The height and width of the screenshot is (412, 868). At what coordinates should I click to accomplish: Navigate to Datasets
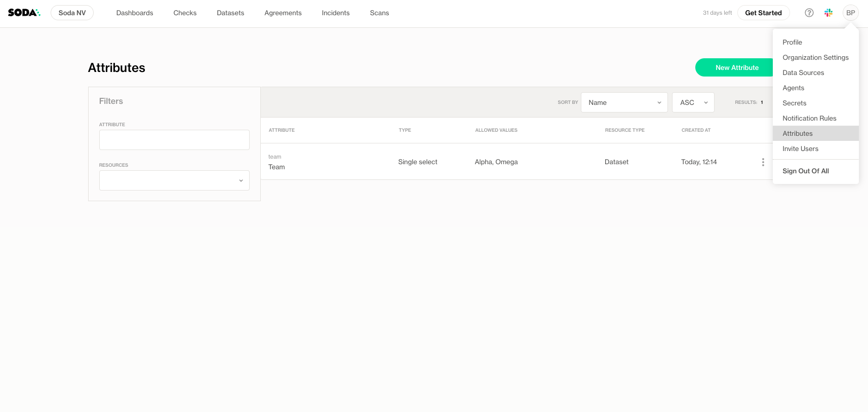(x=230, y=13)
